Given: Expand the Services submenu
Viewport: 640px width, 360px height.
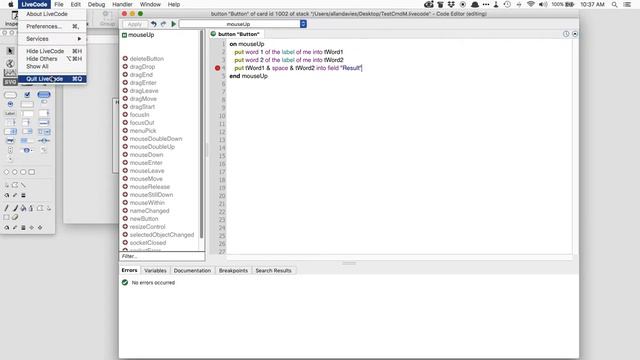Looking at the screenshot, I should point(52,39).
